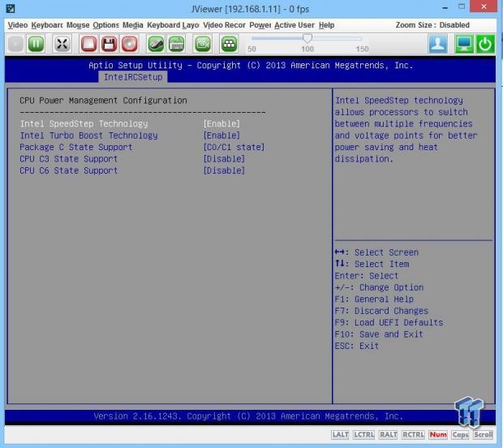This screenshot has height=448, width=503.
Task: Open the Video Record menu
Action: (x=224, y=25)
